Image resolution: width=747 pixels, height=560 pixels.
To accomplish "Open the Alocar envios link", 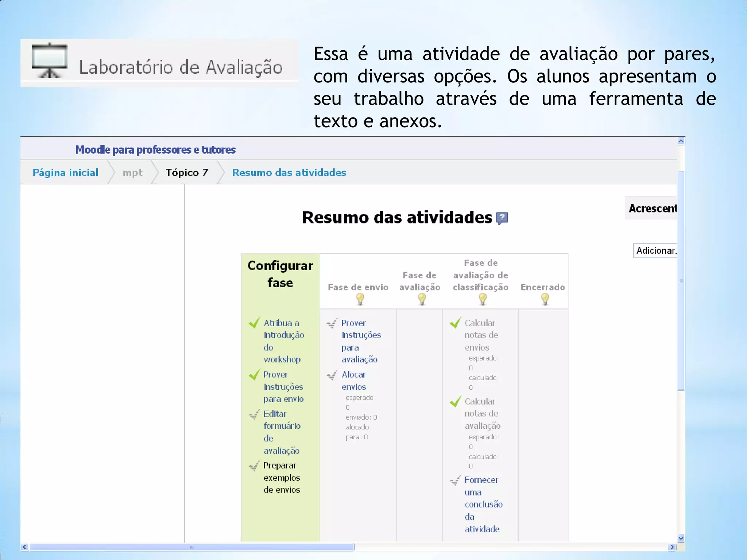I will pos(354,381).
